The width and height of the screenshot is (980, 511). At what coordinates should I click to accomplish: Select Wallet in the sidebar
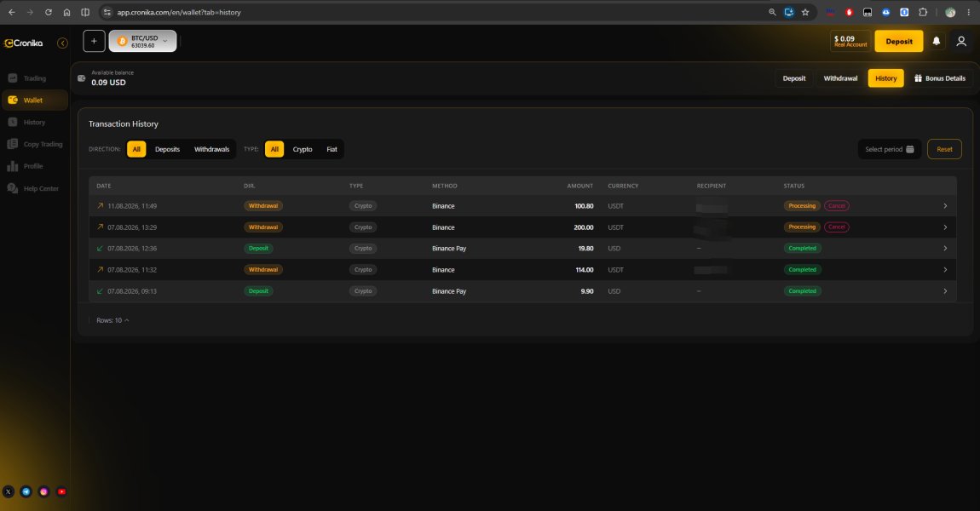(34, 100)
